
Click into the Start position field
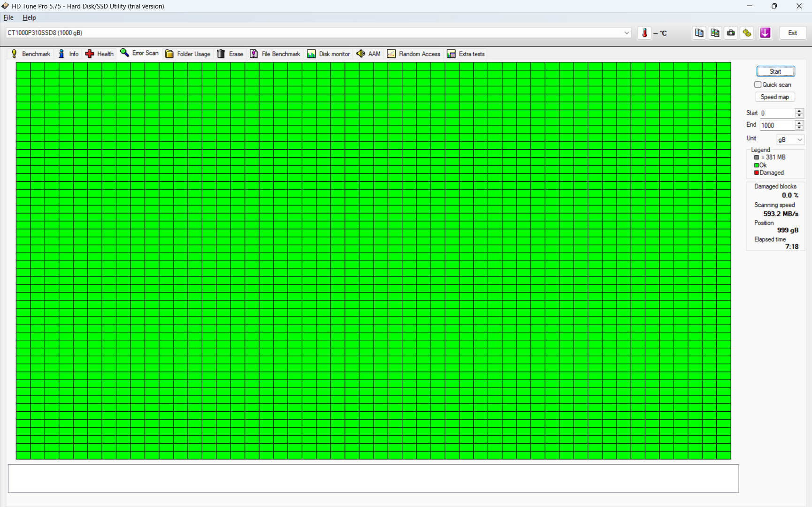[x=777, y=113]
